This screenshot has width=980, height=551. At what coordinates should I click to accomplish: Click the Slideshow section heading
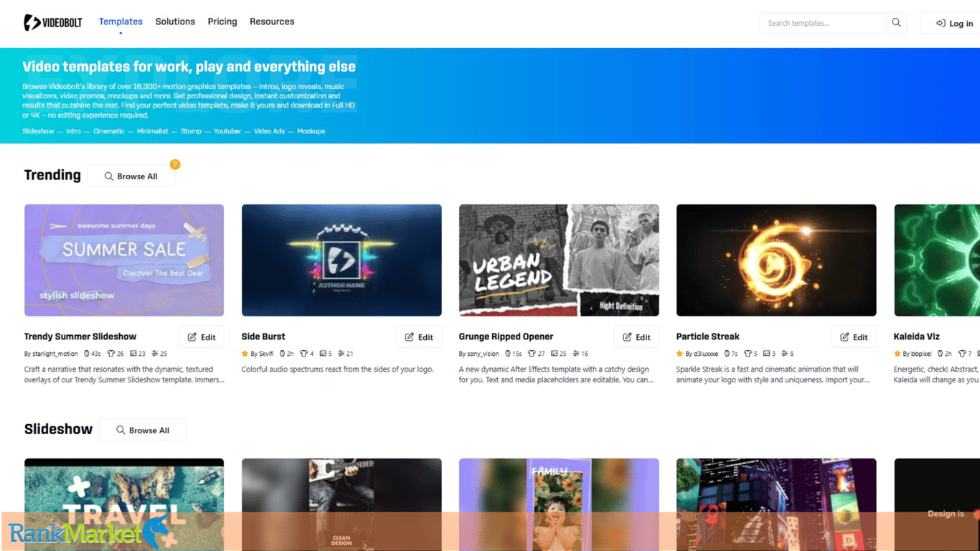point(58,429)
